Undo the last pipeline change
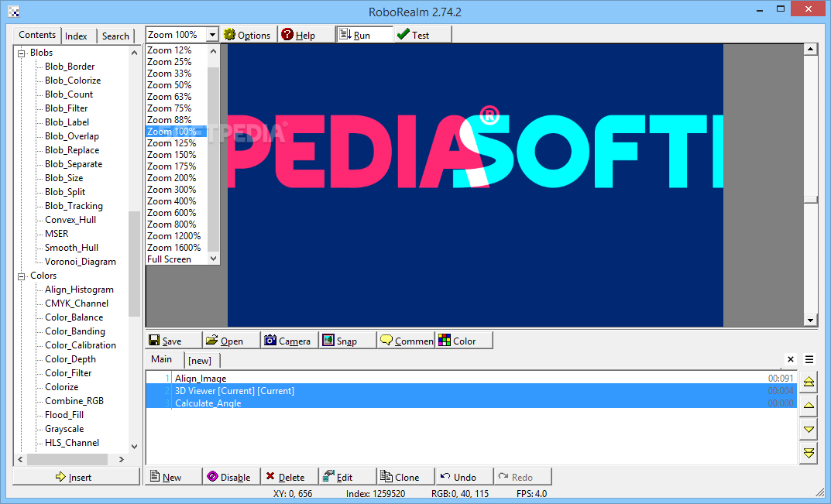 464,477
